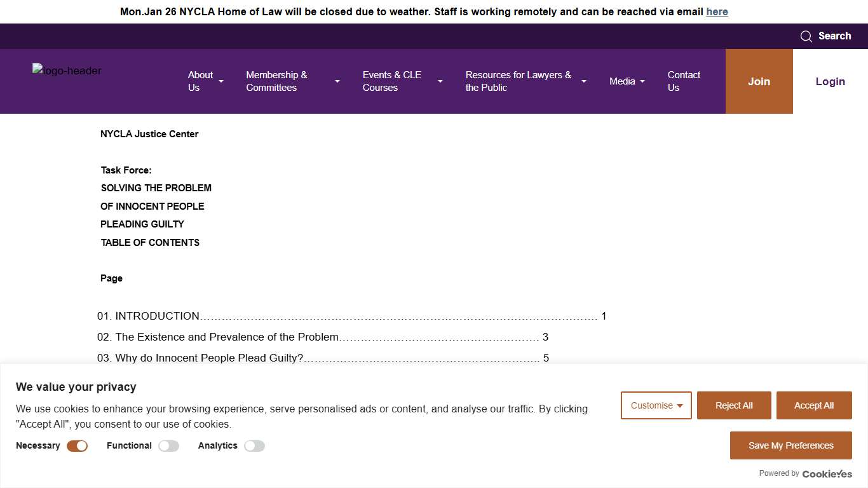
Task: Open the Media menu arrow
Action: coord(642,81)
